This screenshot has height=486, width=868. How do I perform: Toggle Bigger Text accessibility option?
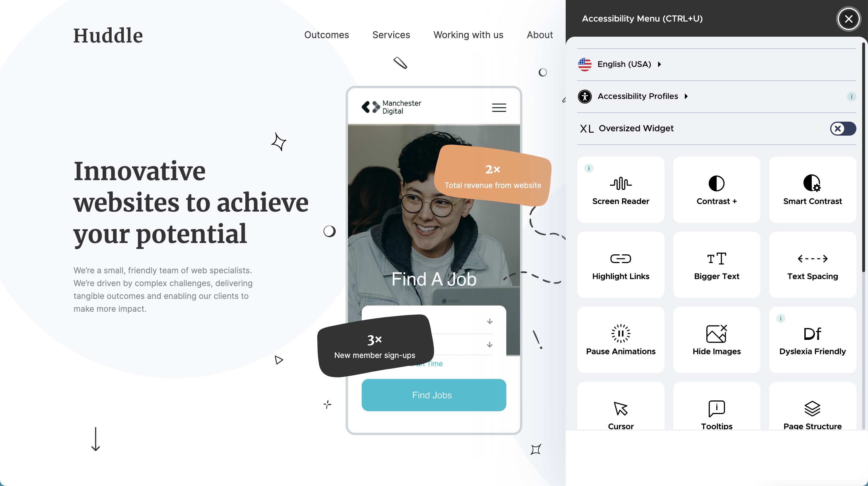pyautogui.click(x=717, y=265)
